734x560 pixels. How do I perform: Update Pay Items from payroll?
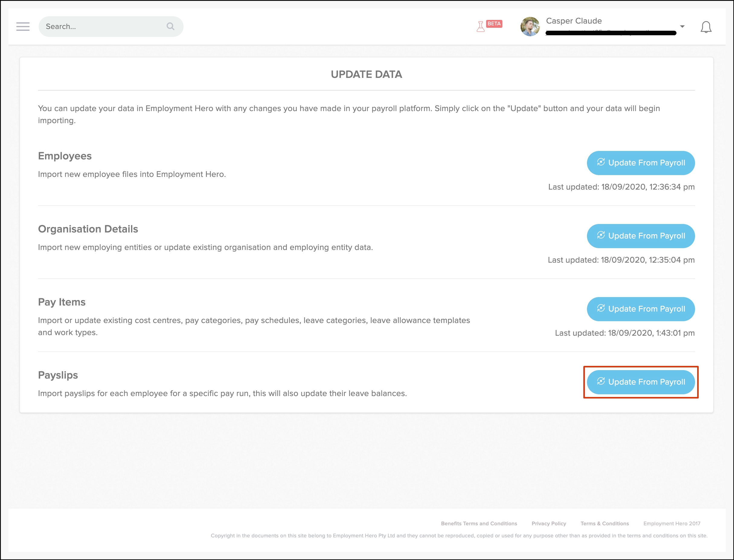pyautogui.click(x=641, y=309)
